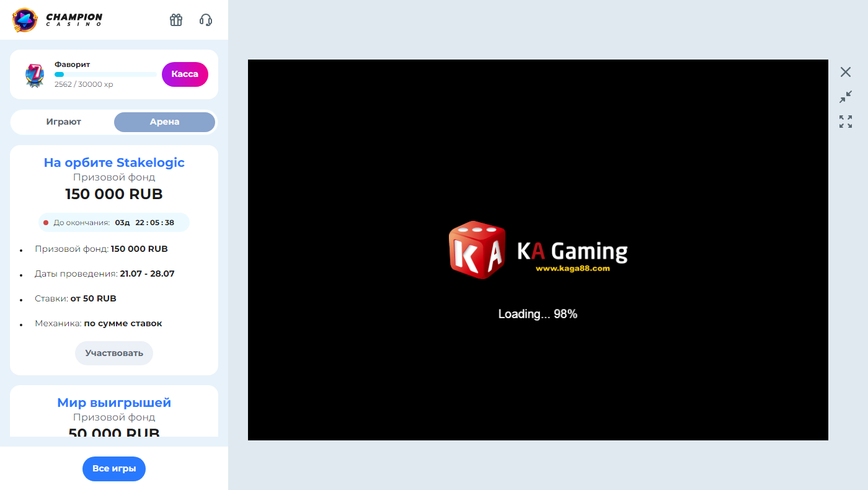Viewport: 868px width, 490px height.
Task: Open the На орбите Stakelogic tournament
Action: (114, 163)
